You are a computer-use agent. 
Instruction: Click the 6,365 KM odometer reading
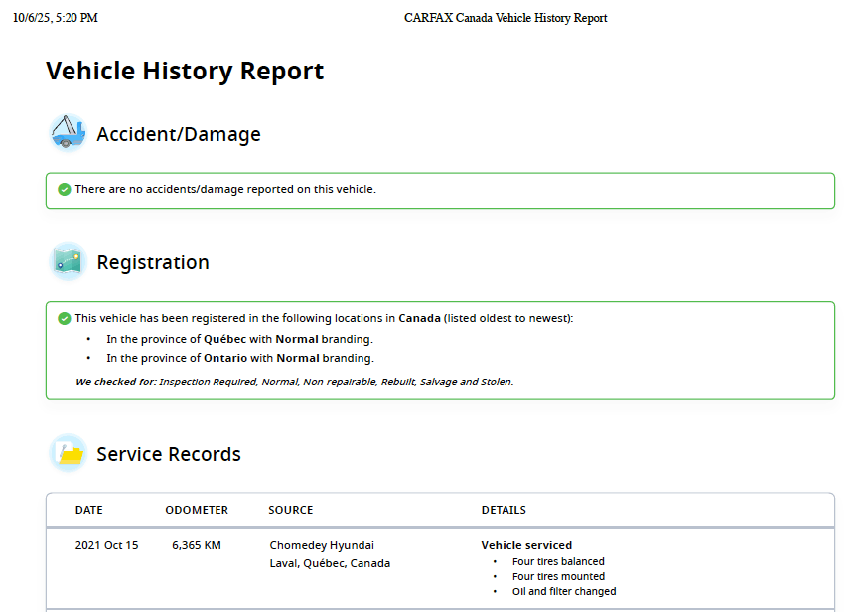196,545
